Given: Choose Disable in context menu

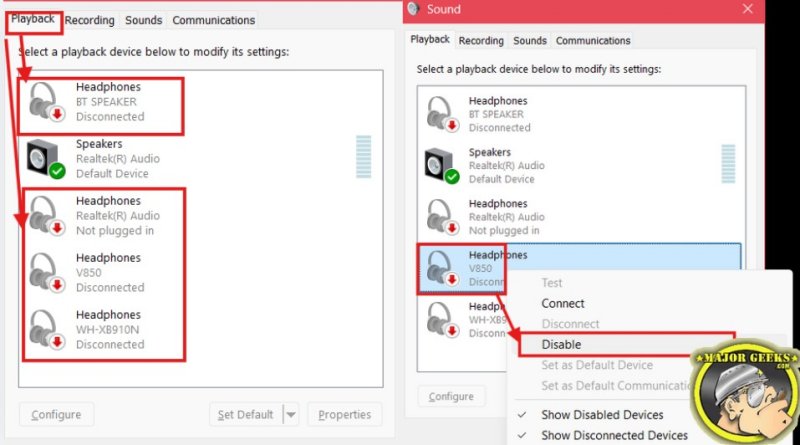Looking at the screenshot, I should point(561,344).
